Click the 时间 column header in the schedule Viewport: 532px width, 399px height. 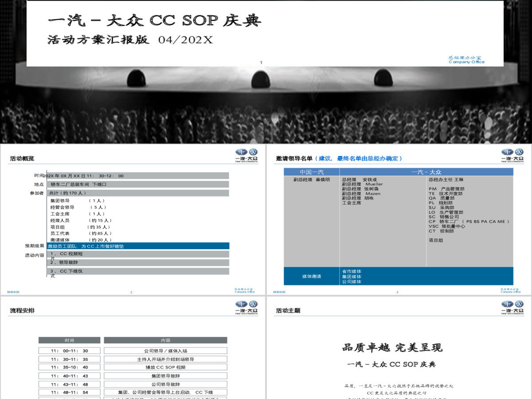69,340
